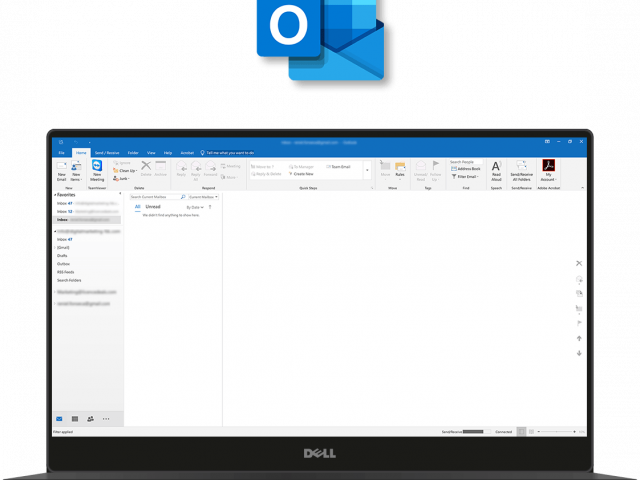
Task: Select the Drafts folder
Action: pos(62,256)
